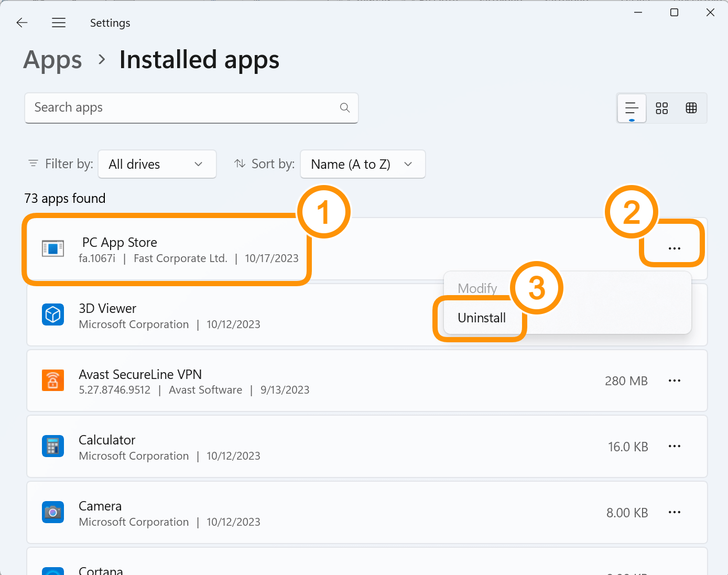Click the Camera app icon
Screen dimensions: 728x575
pos(53,512)
